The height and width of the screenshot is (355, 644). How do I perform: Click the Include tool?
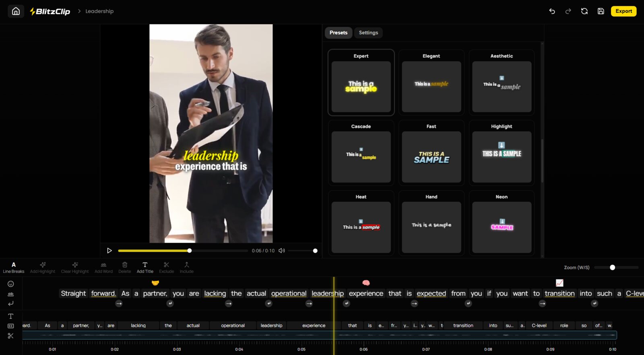(186, 268)
